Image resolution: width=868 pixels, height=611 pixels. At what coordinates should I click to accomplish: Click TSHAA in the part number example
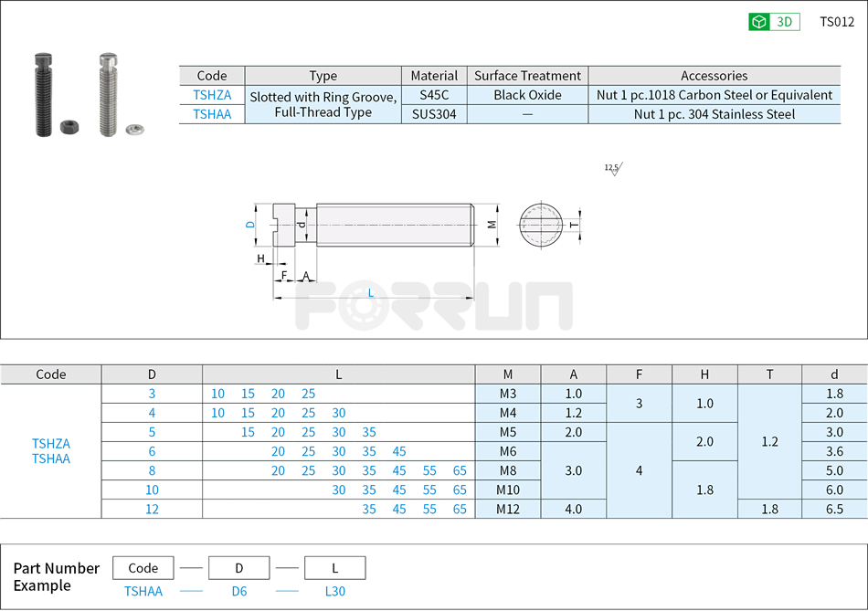pos(143,591)
